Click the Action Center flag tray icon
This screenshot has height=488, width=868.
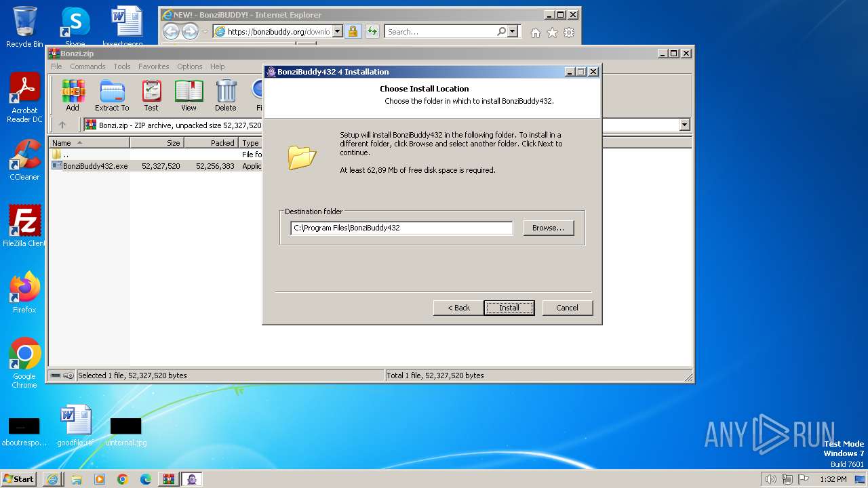[804, 479]
